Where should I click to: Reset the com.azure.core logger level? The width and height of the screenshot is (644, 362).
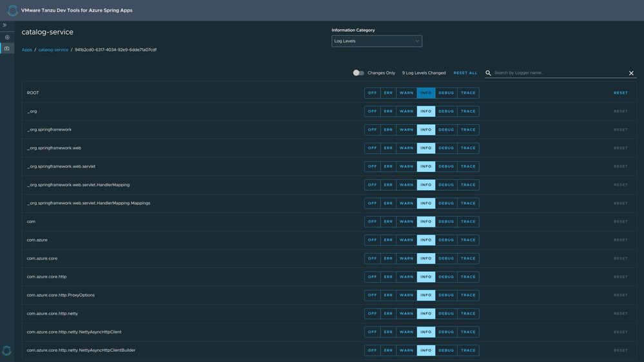(x=621, y=258)
